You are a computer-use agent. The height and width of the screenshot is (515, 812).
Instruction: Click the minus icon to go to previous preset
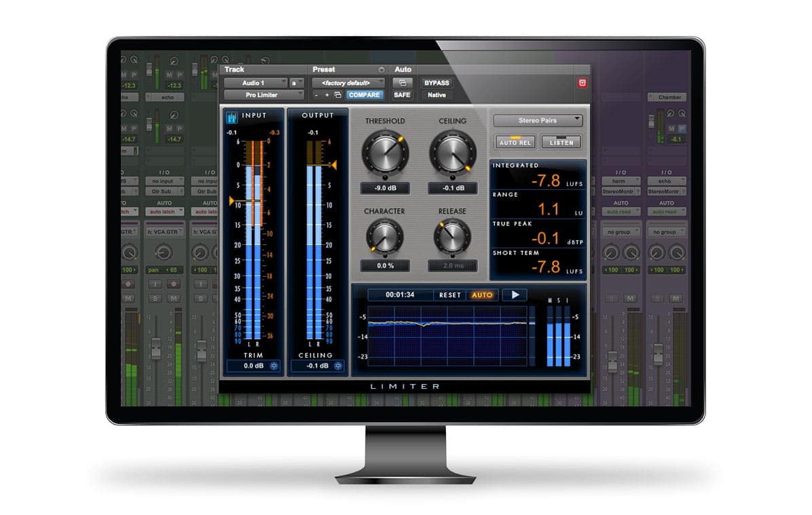316,94
